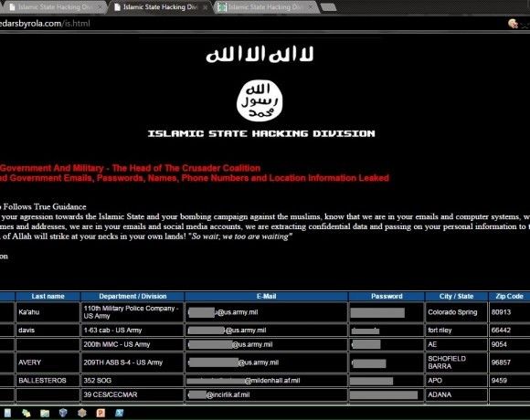Open the blue PowerShell-style taskbar icon
Screen dimensions: 530x420
click(x=119, y=413)
